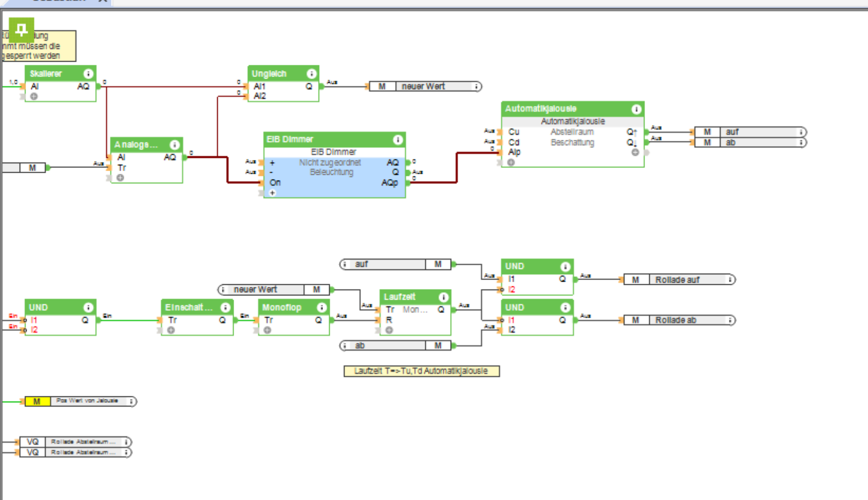Open info of UND block feeding Rollade ab

(x=565, y=307)
